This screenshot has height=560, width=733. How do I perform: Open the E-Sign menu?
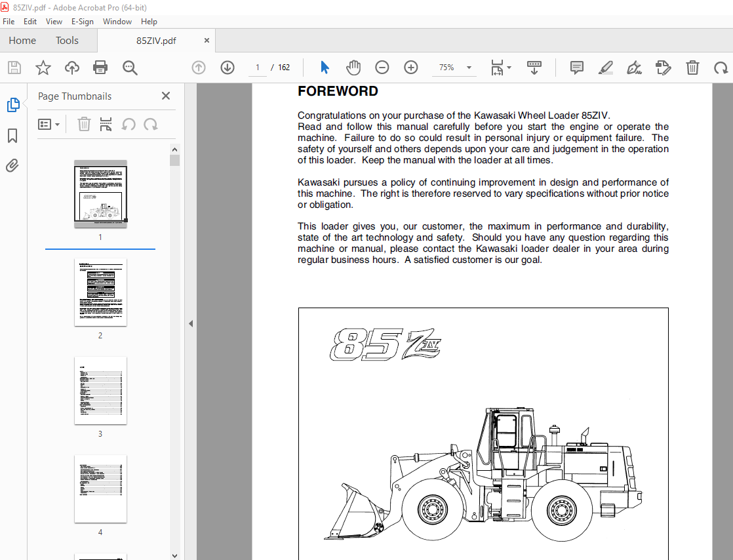pos(82,22)
